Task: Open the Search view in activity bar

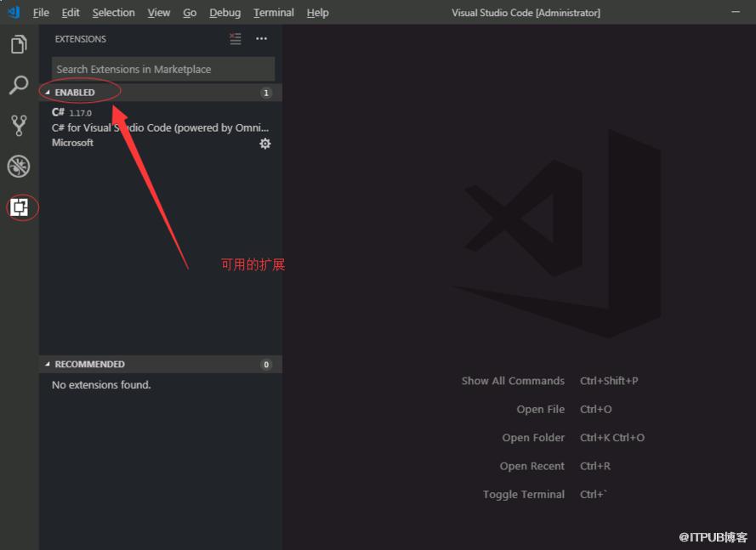Action: [x=19, y=85]
